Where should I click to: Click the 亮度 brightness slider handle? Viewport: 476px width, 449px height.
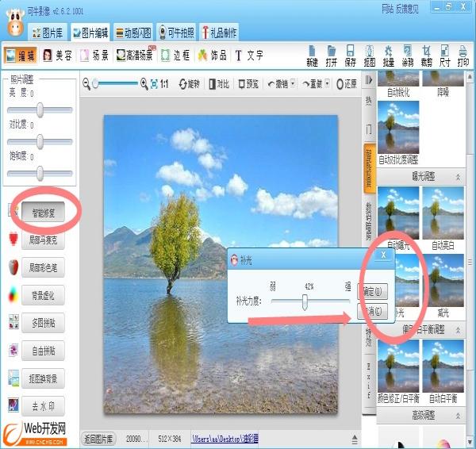tap(40, 110)
